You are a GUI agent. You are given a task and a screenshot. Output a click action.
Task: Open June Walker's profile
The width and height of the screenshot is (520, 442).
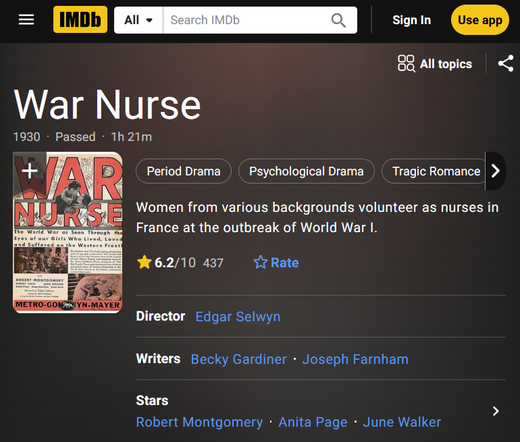[x=402, y=422]
